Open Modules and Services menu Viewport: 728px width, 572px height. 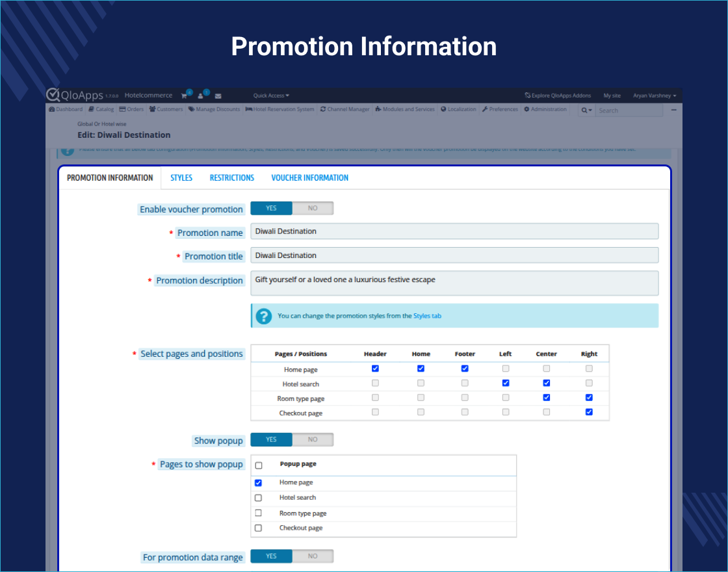405,109
